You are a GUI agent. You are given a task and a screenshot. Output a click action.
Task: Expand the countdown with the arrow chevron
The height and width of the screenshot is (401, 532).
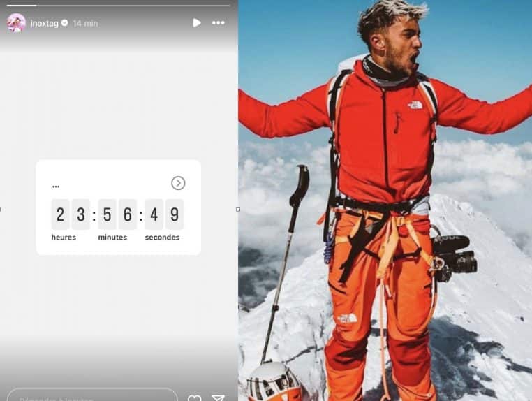[x=178, y=183]
